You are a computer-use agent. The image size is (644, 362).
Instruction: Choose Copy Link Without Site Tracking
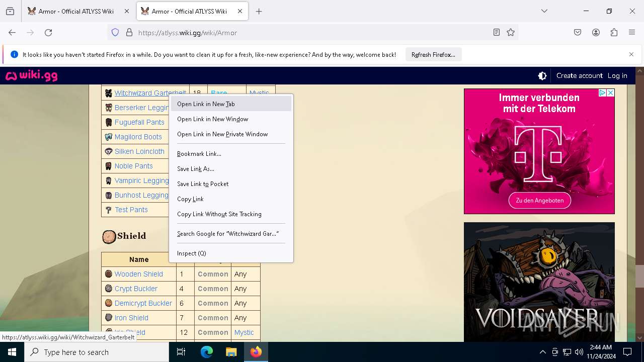coord(231,214)
